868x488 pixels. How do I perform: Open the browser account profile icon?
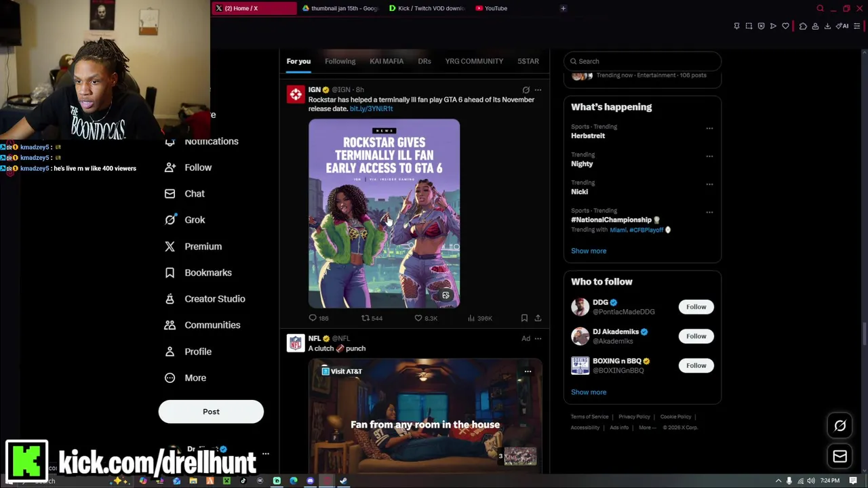click(815, 26)
